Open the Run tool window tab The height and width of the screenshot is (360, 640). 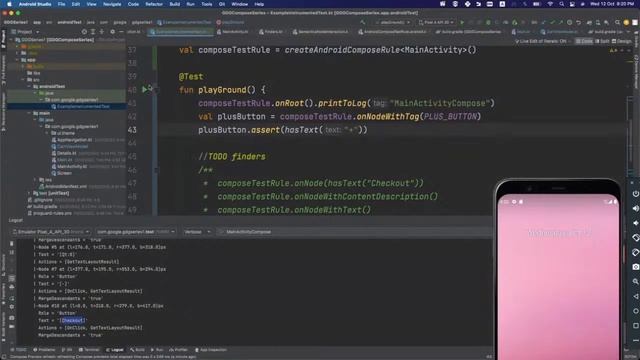157,350
